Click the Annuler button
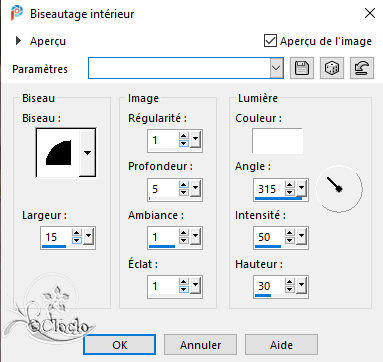Screen dimensions: 383x362 tap(200, 345)
